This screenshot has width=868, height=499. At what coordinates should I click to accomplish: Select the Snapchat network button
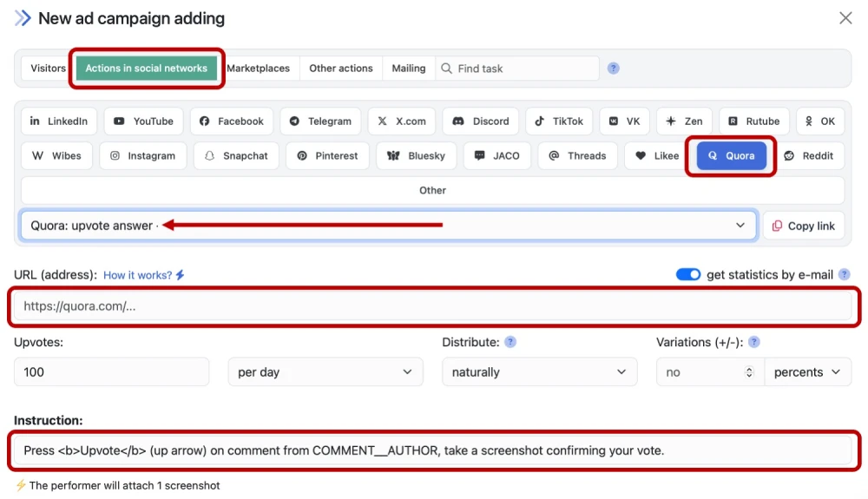236,156
